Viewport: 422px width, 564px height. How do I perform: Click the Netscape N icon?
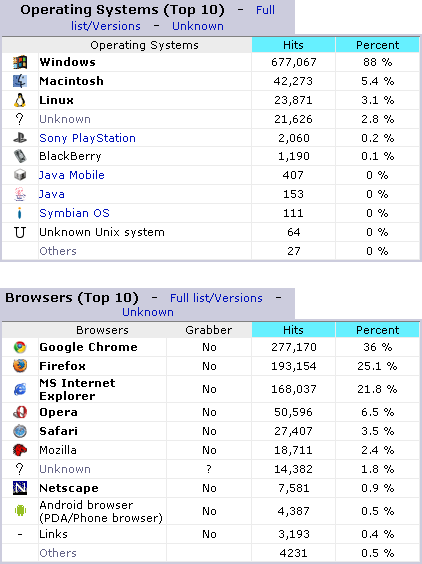point(20,488)
